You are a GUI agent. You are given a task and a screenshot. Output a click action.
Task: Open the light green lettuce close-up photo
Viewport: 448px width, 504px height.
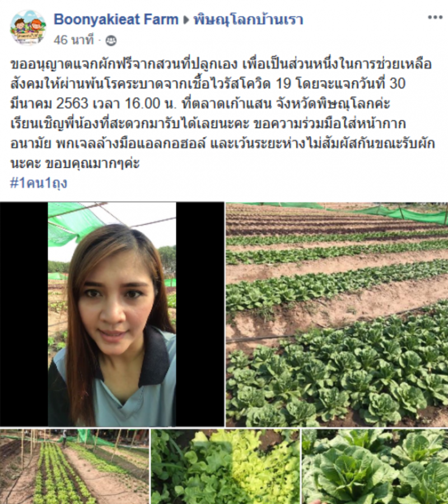click(x=225, y=466)
